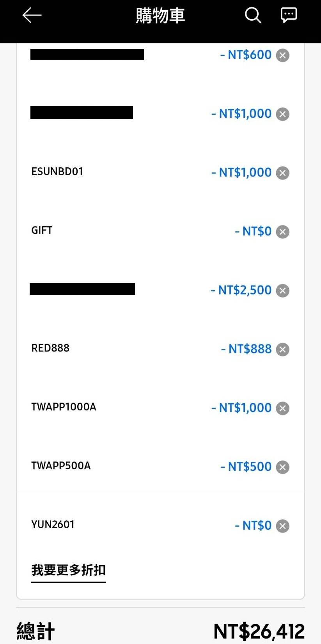Tap the back arrow icon
The width and height of the screenshot is (321, 644).
click(x=32, y=16)
